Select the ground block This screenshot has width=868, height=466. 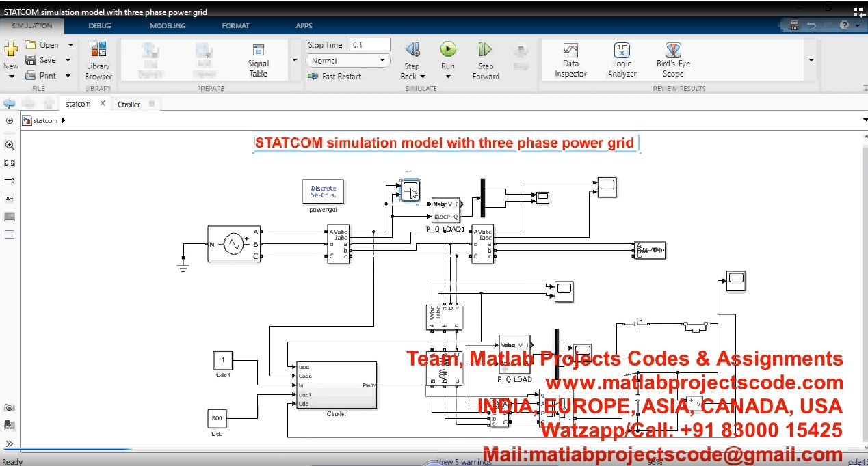point(183,264)
